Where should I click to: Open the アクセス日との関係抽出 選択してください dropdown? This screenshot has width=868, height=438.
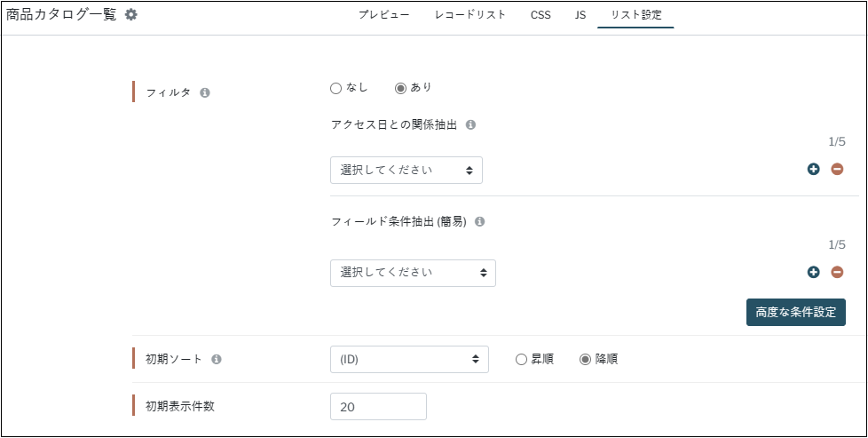point(406,171)
